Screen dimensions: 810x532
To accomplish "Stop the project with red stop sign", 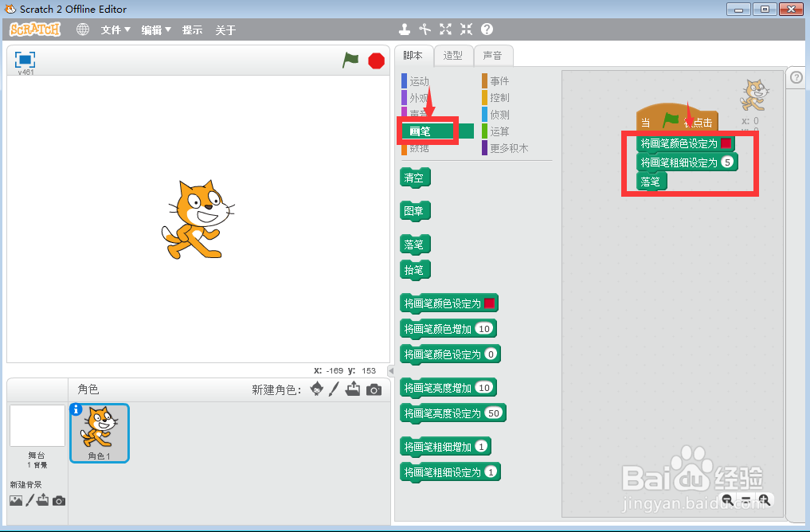I will pyautogui.click(x=376, y=61).
